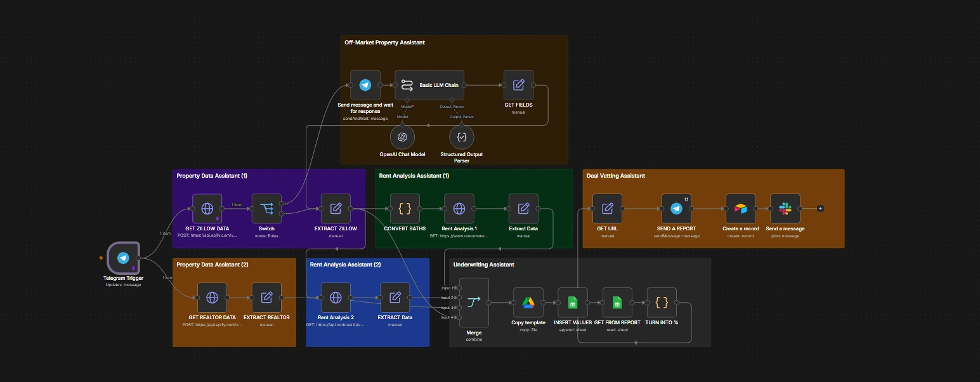Select the Rent Analysis 1 node

tap(459, 209)
